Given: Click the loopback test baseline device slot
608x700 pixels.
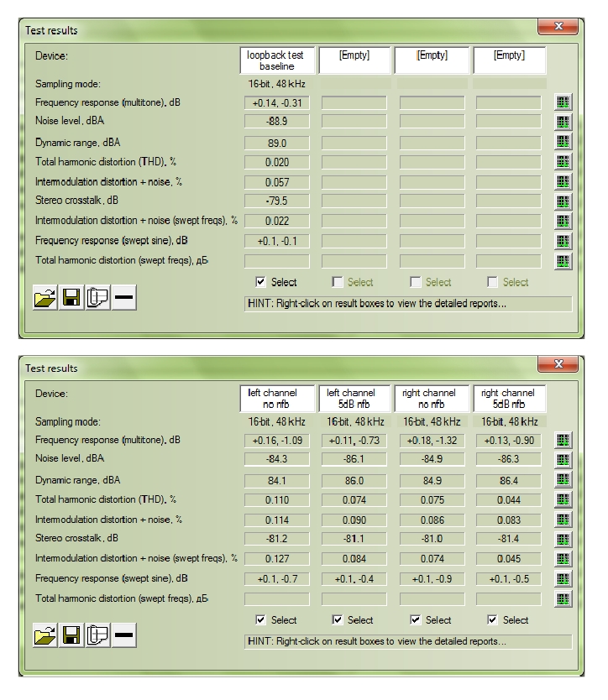Looking at the screenshot, I should tap(277, 60).
